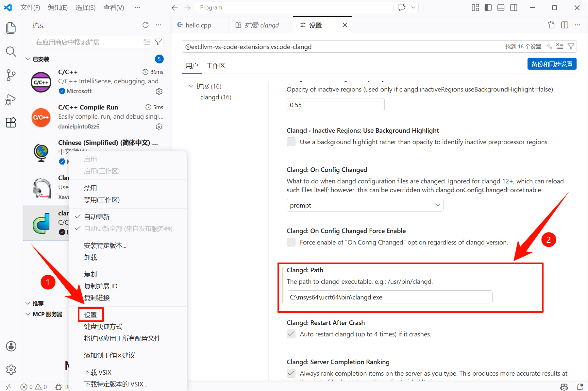Image resolution: width=588 pixels, height=391 pixels.
Task: Close the 设置 editor tab
Action: [x=345, y=25]
